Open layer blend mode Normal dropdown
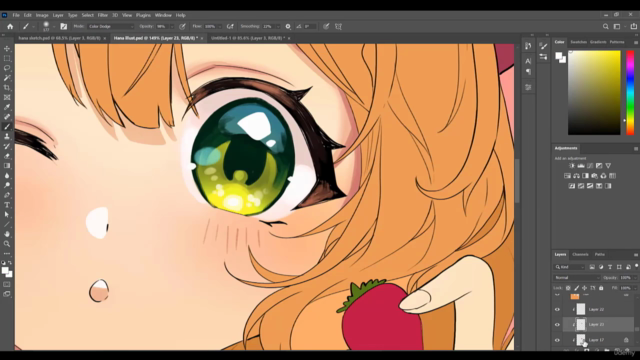 (577, 278)
